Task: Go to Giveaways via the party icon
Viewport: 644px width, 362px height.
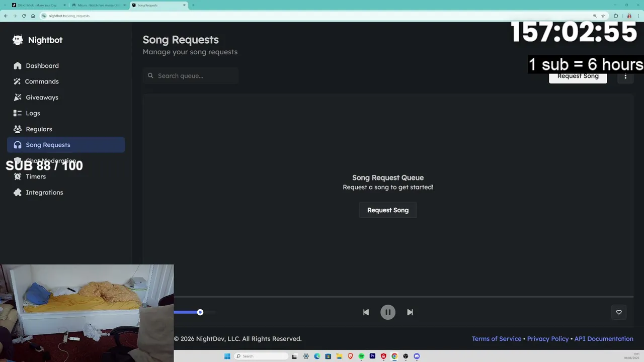Action: [18, 98]
